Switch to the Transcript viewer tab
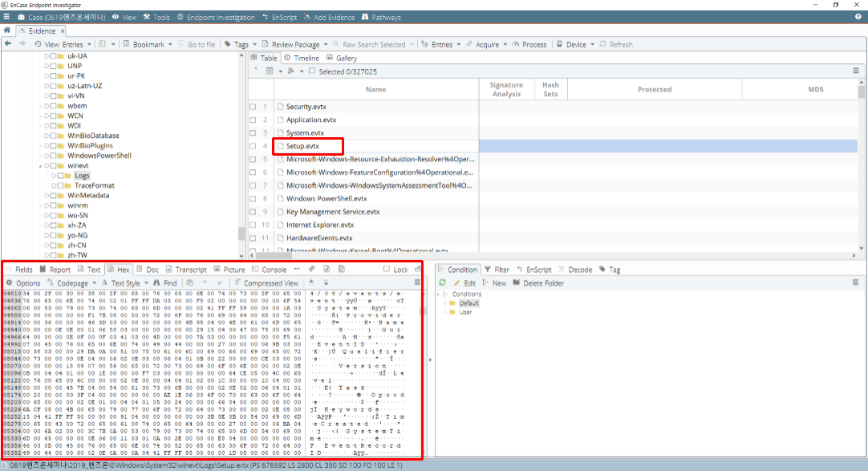The width and height of the screenshot is (868, 471). (186, 270)
